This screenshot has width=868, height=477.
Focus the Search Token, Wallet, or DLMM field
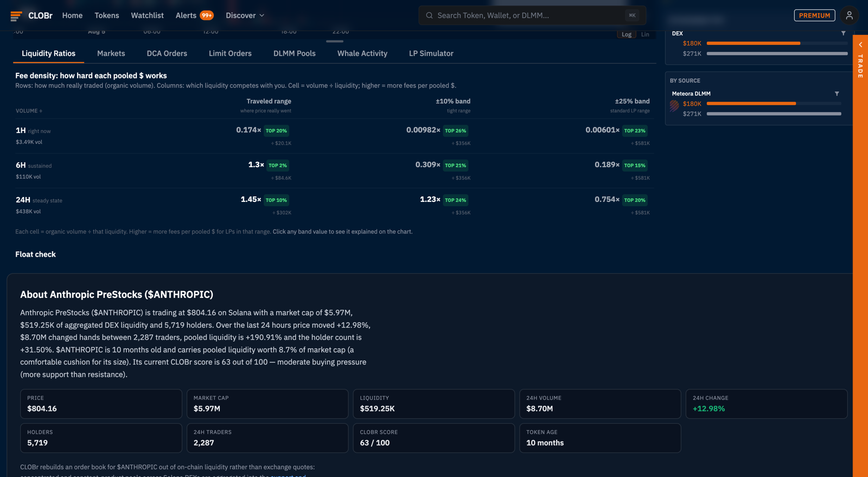click(532, 15)
